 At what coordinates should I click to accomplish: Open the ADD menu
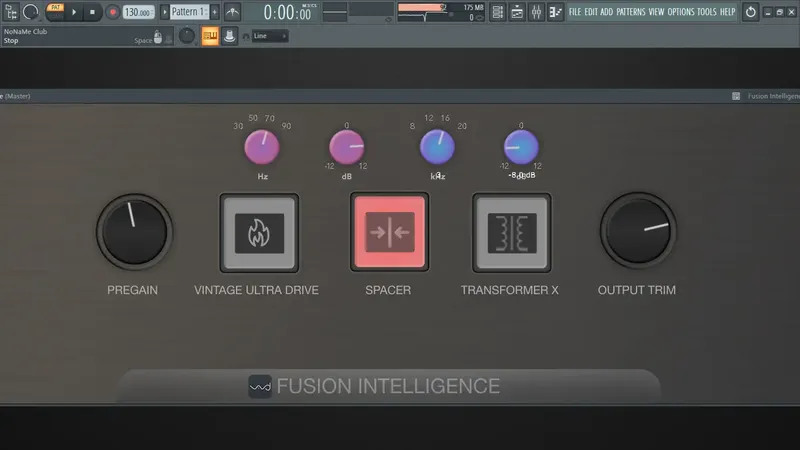point(607,12)
